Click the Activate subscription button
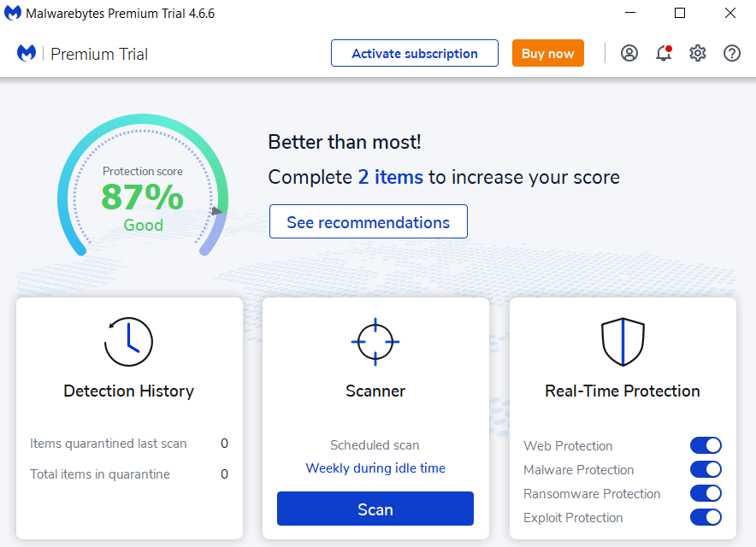The width and height of the screenshot is (756, 547). (415, 53)
